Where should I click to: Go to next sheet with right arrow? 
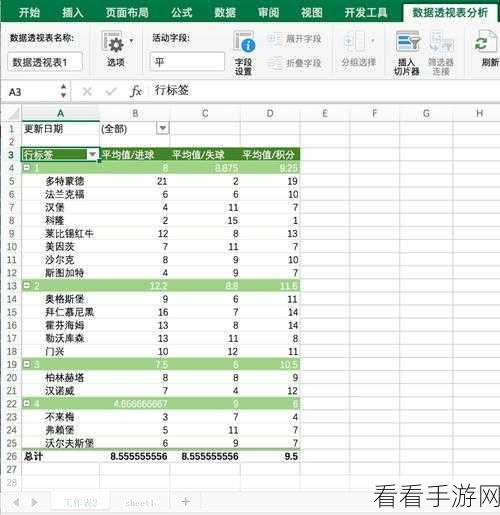(34, 502)
